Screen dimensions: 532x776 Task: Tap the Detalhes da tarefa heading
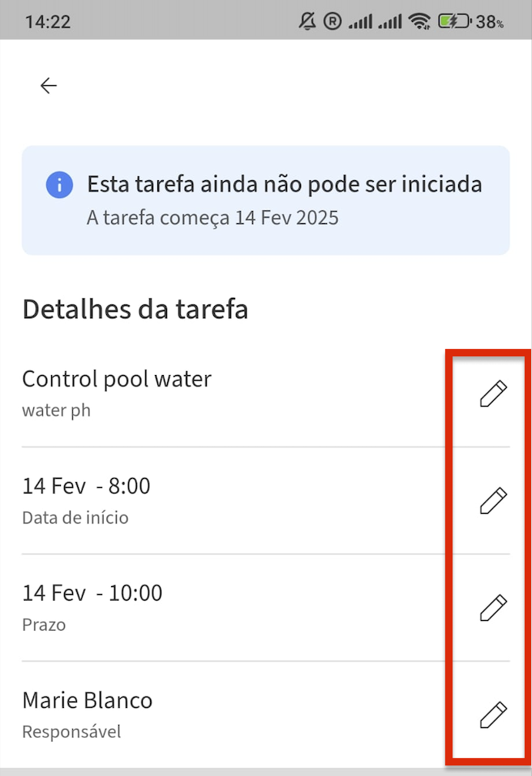pos(135,308)
